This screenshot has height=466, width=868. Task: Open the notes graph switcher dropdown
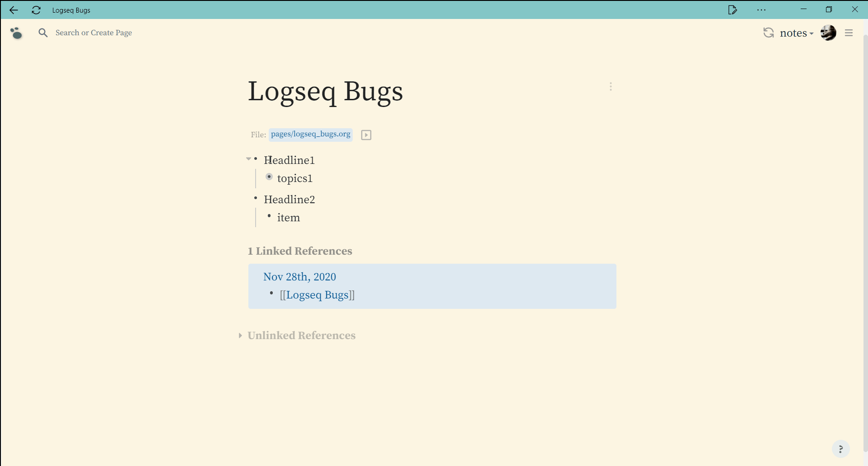(x=796, y=33)
